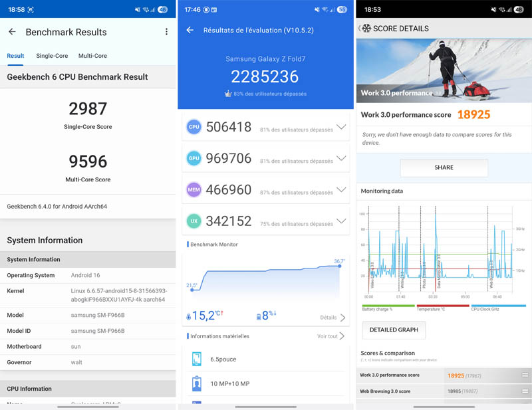Image resolution: width=532 pixels, height=410 pixels.
Task: Open the three-dot overflow menu in Geekbench
Action: tap(166, 32)
